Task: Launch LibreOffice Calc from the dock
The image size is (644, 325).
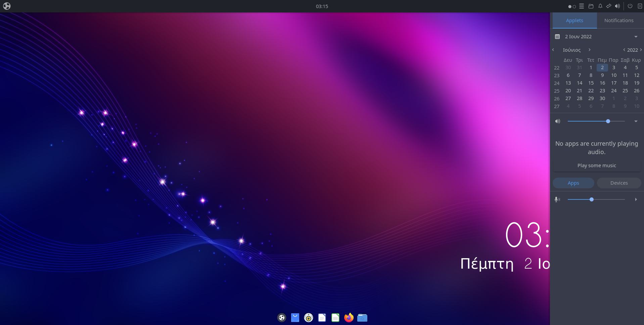Action: pyautogui.click(x=335, y=318)
